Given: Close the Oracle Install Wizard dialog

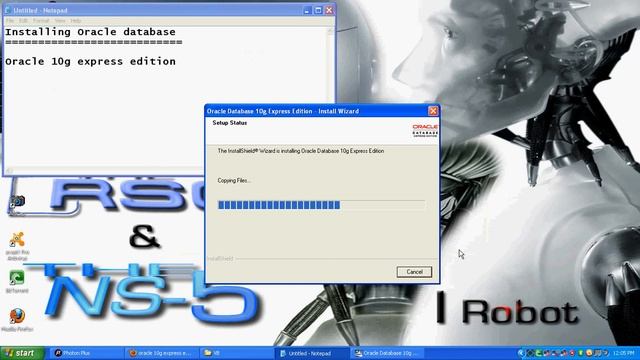Looking at the screenshot, I should pyautogui.click(x=433, y=111).
